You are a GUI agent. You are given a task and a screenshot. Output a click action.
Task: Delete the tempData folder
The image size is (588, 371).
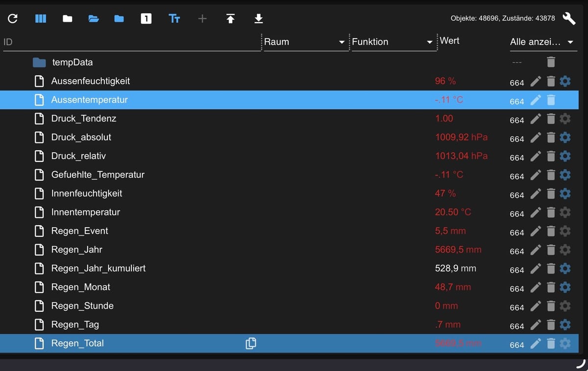point(551,62)
